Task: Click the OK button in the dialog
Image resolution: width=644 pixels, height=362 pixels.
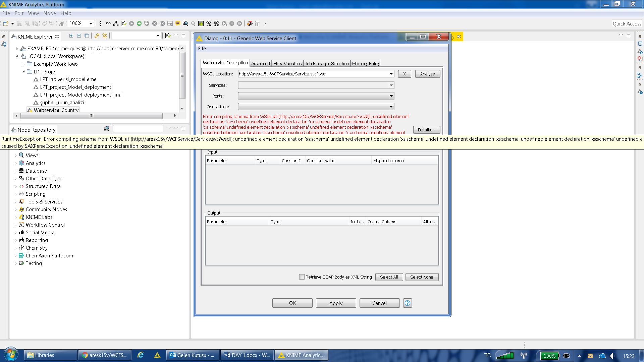Action: pos(292,303)
